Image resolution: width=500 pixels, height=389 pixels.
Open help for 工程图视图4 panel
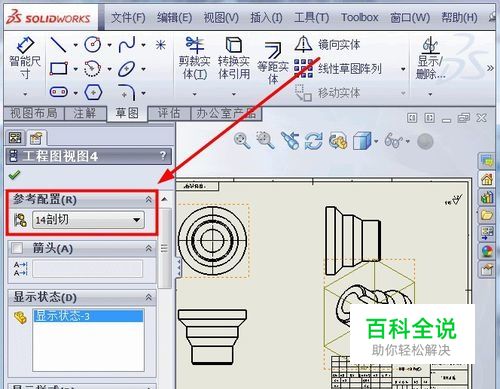163,155
